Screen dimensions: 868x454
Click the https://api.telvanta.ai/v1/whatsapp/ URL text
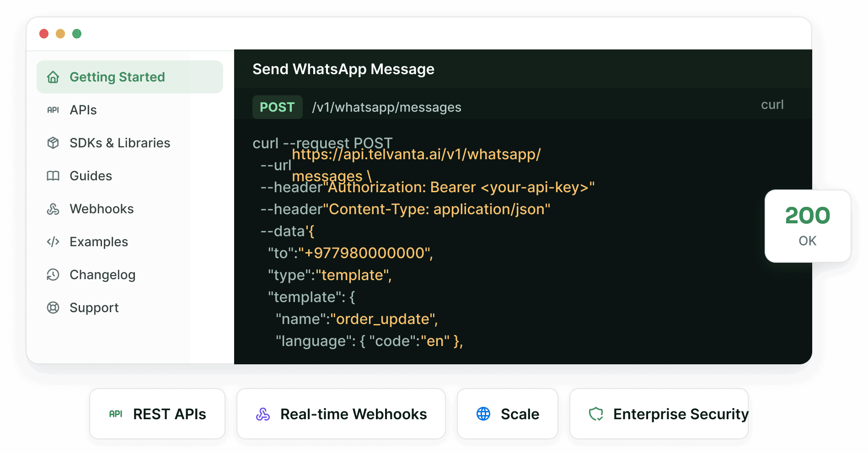pyautogui.click(x=416, y=154)
